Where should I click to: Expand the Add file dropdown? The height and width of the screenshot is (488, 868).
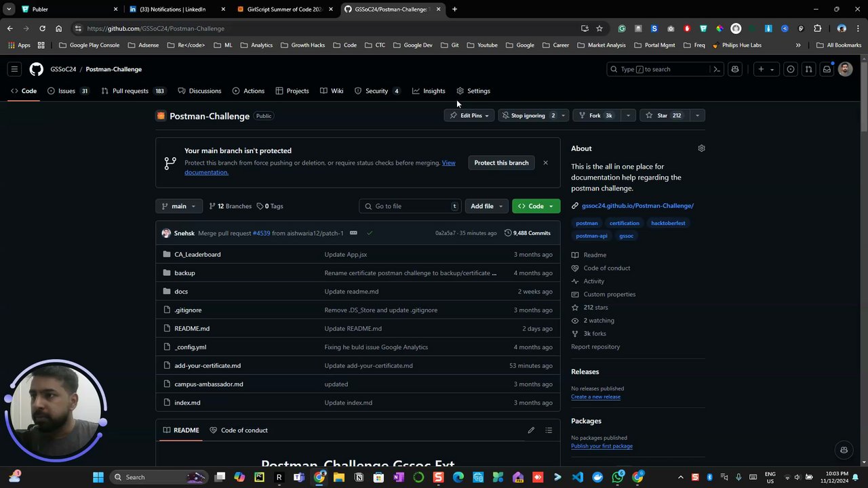(x=486, y=206)
